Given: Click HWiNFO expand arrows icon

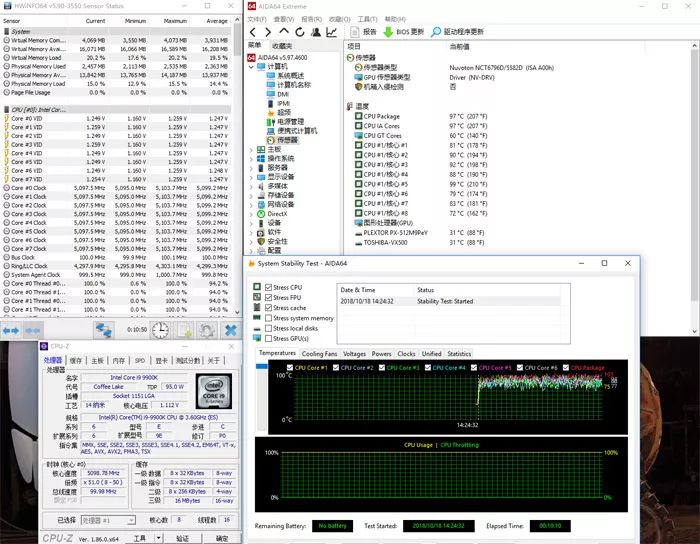Looking at the screenshot, I should [11, 330].
